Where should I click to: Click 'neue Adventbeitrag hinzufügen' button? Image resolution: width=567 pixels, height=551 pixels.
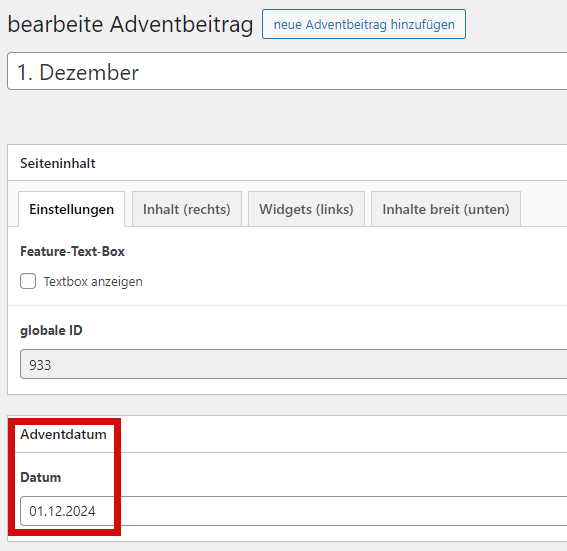click(364, 24)
